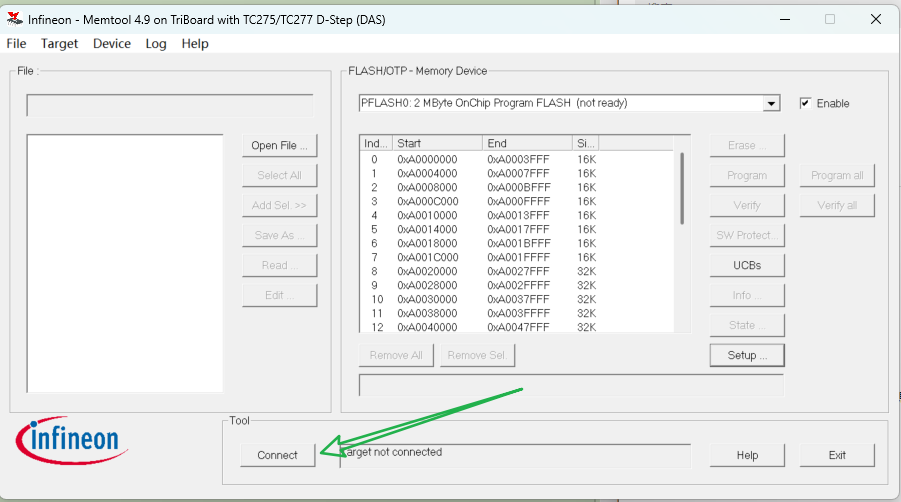Click the Ind... column header

point(376,143)
